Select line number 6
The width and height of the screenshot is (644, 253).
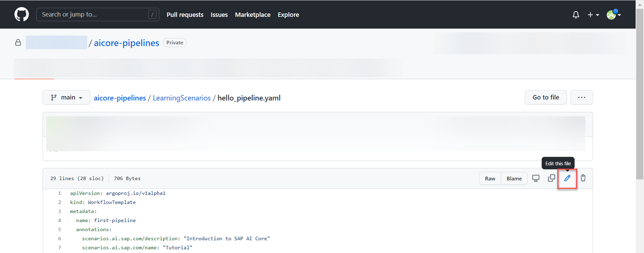59,238
